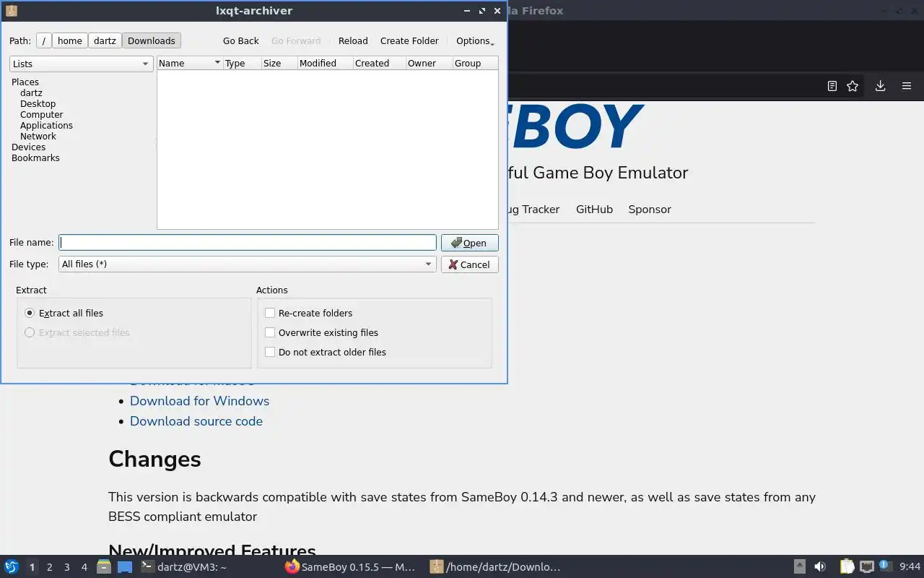Click Download for Windows link

tap(199, 401)
